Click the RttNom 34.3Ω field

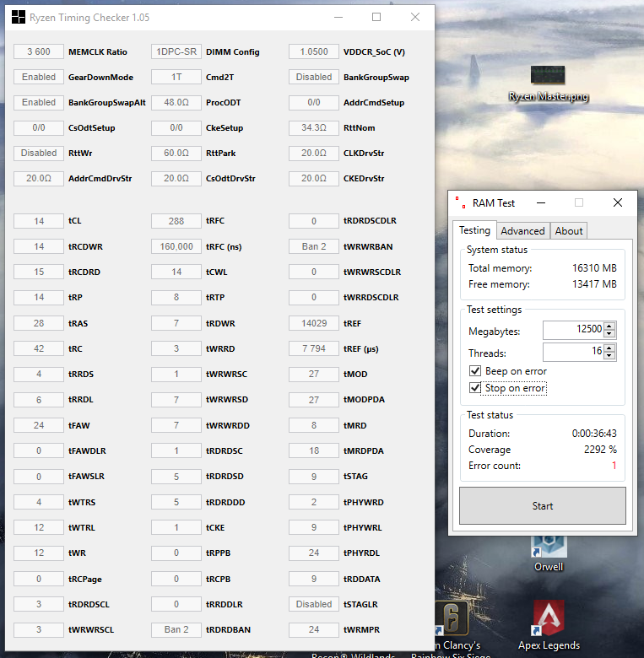[x=314, y=127]
